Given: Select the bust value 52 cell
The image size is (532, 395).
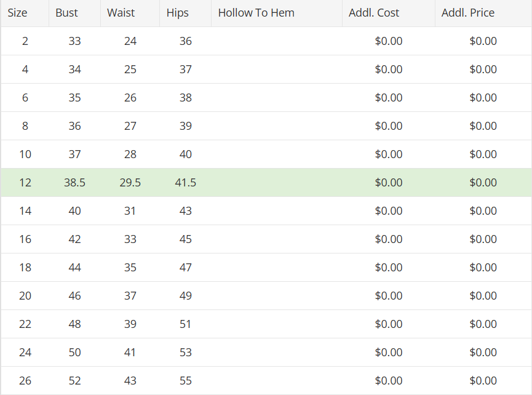Looking at the screenshot, I should [74, 381].
